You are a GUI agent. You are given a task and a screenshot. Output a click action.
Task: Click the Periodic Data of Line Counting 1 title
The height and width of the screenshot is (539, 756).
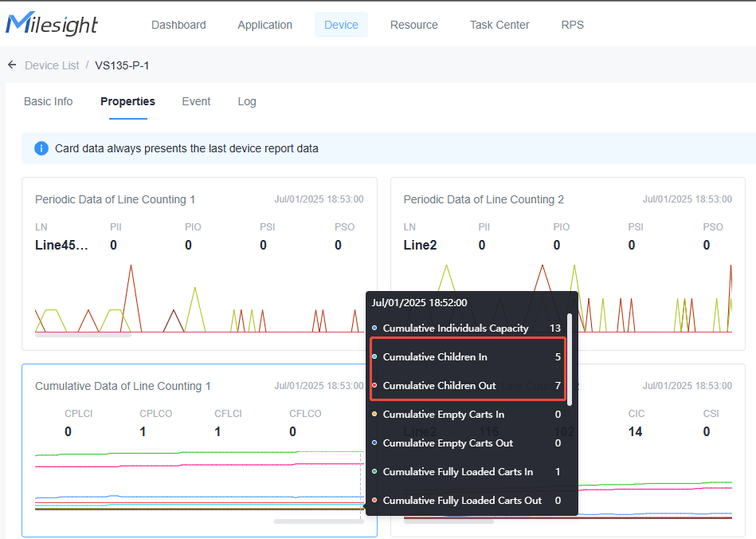116,199
